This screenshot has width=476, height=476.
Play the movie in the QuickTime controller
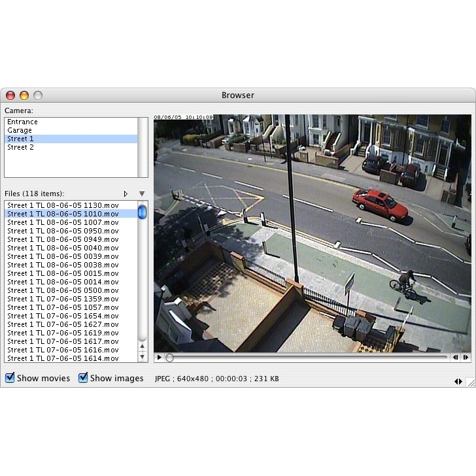[x=159, y=358]
